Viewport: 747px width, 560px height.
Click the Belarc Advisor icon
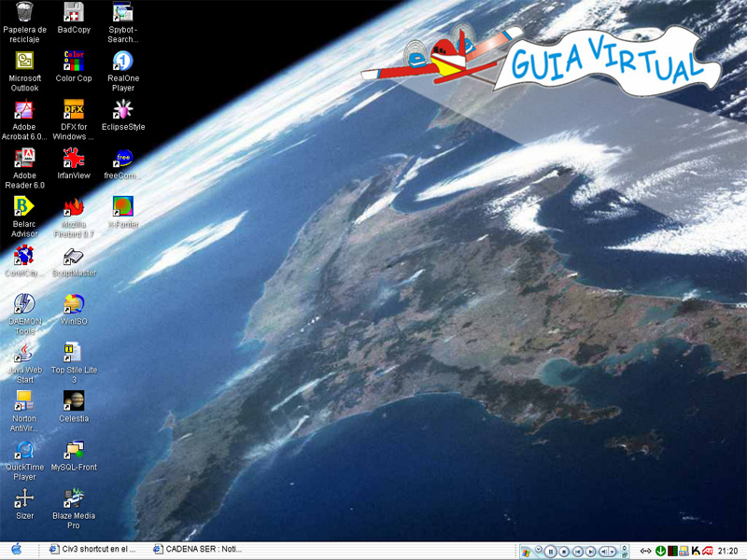point(25,207)
